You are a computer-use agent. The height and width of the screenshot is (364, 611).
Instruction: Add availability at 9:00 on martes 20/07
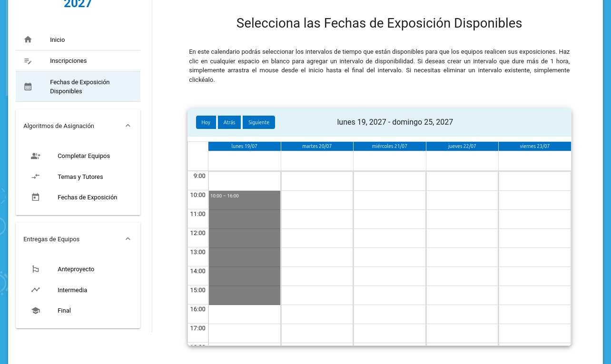[x=317, y=181]
